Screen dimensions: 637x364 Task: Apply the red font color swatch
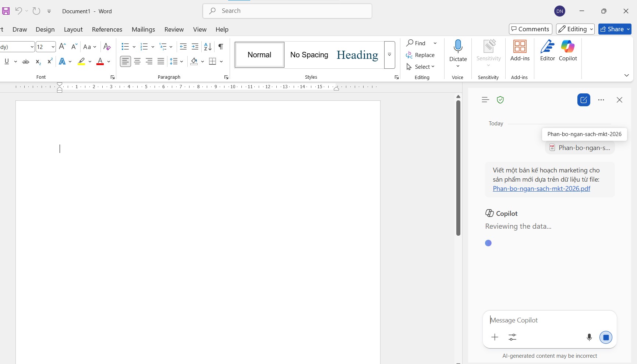click(100, 62)
